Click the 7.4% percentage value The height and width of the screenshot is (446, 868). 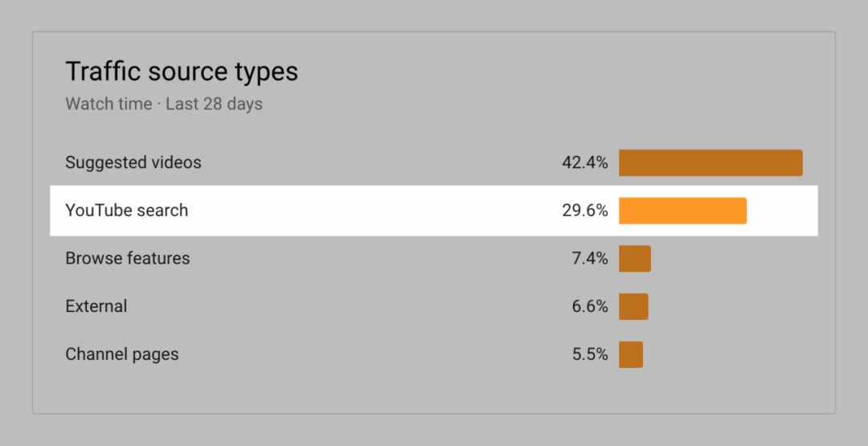pyautogui.click(x=590, y=259)
